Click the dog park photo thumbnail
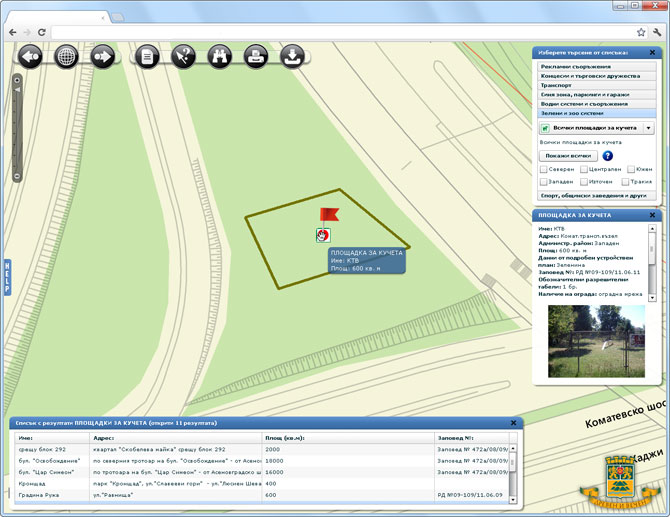The height and width of the screenshot is (517, 670). pos(597,341)
